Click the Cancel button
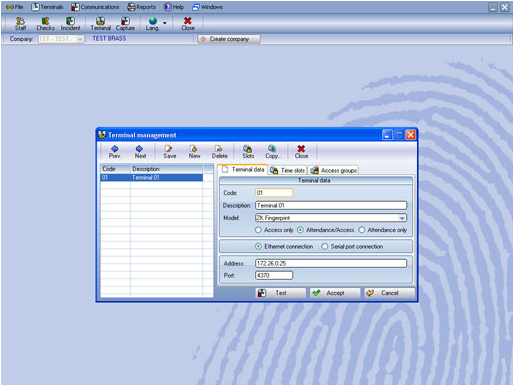This screenshot has width=514, height=387. coord(390,293)
